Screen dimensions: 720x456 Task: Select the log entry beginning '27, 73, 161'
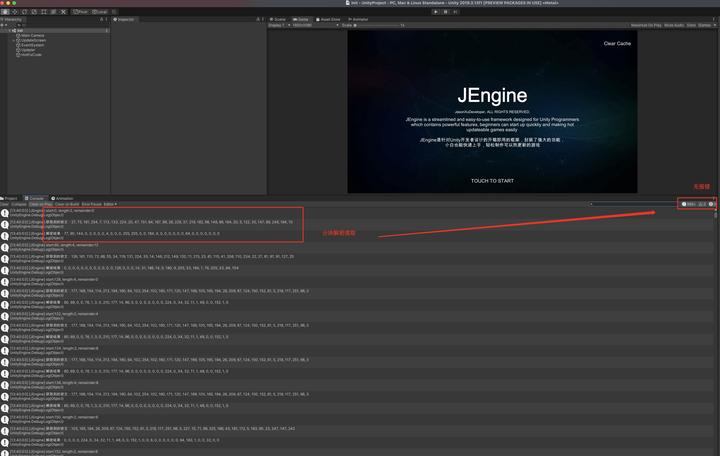point(356,224)
